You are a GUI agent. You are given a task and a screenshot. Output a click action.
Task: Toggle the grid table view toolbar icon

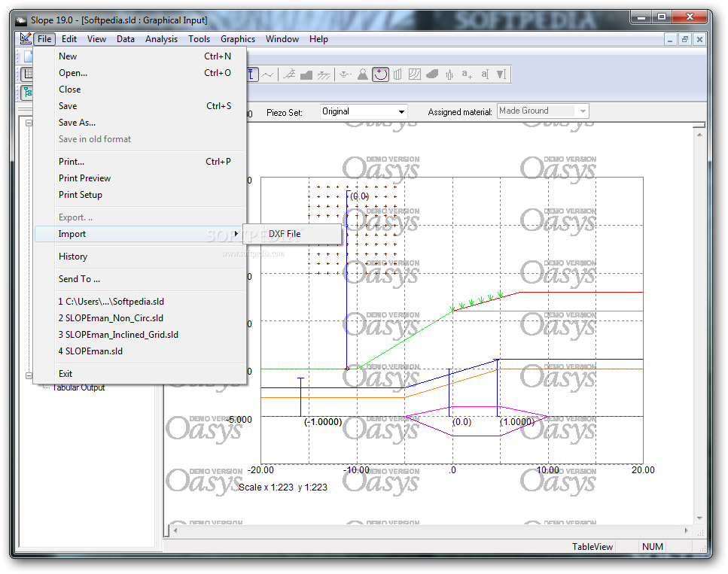pyautogui.click(x=28, y=74)
